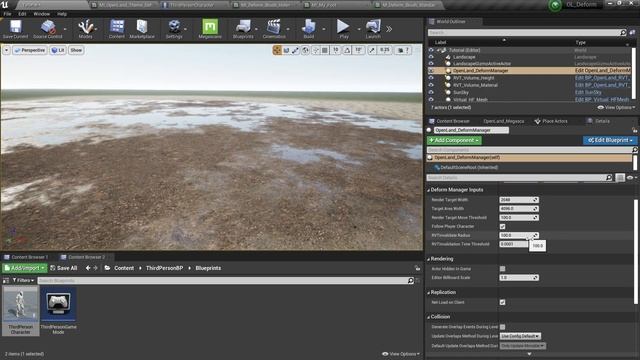Click ThirdPersonBP in the breadcrumb path
Image resolution: width=640 pixels, height=360 pixels.
point(164,268)
